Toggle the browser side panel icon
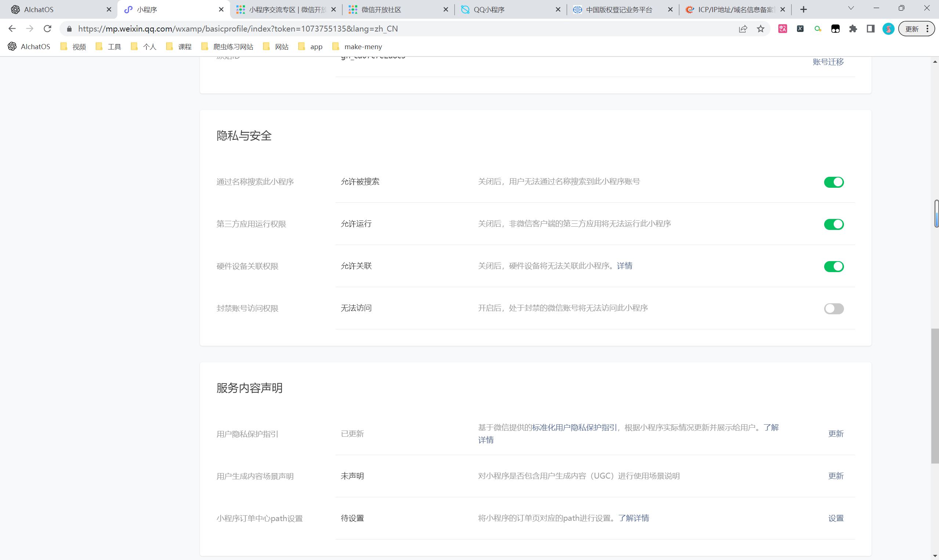Viewport: 939px width, 560px height. (871, 29)
